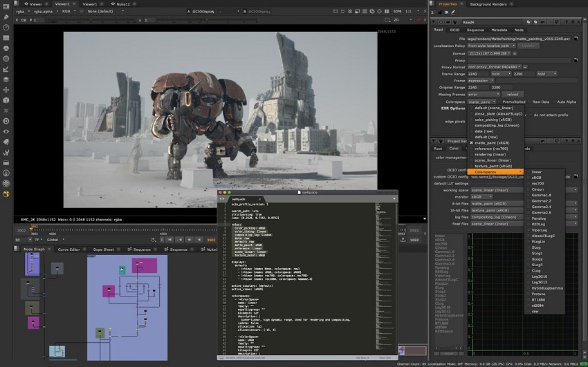Switch to the OCIO tab
Viewport: 588px width, 367px height.
[x=454, y=30]
